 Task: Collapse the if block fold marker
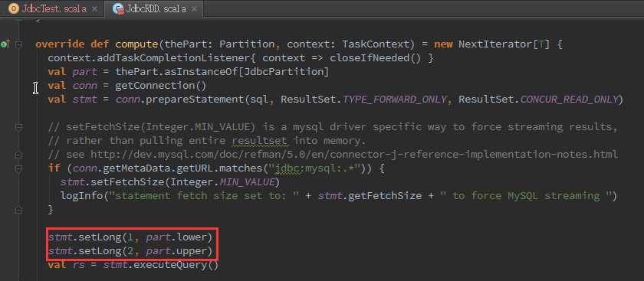[x=18, y=168]
